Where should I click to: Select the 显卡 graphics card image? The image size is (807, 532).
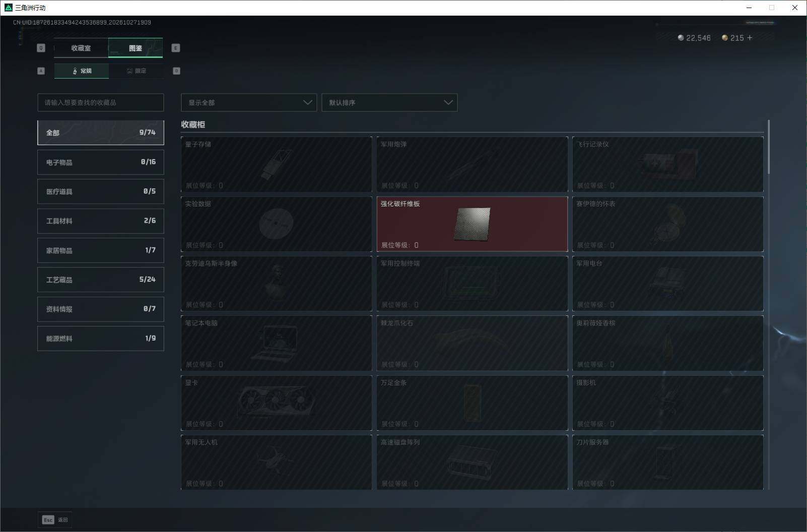coord(276,403)
